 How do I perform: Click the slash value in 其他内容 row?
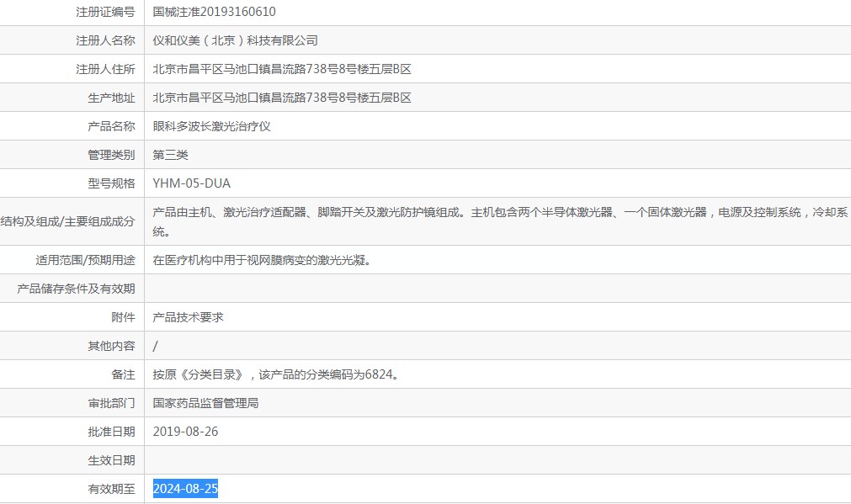[155, 346]
